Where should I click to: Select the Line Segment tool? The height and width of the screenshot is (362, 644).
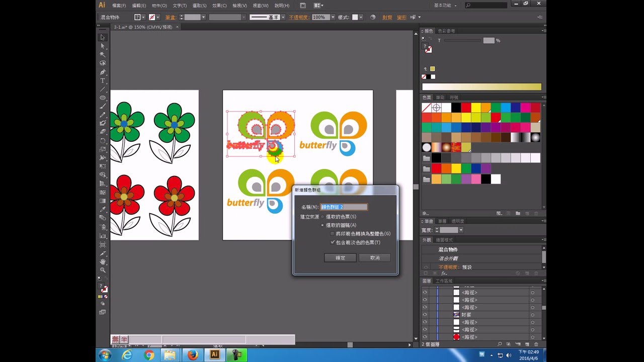103,89
